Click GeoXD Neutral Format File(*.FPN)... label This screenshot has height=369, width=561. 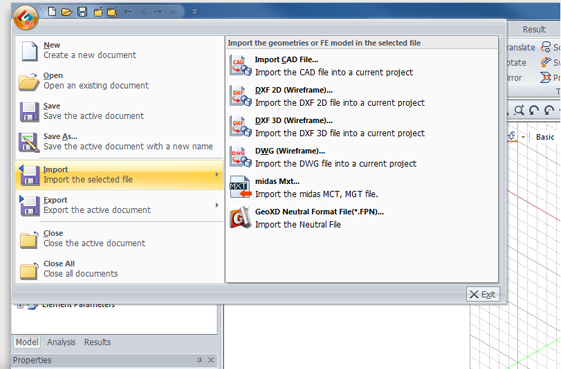coord(319,212)
